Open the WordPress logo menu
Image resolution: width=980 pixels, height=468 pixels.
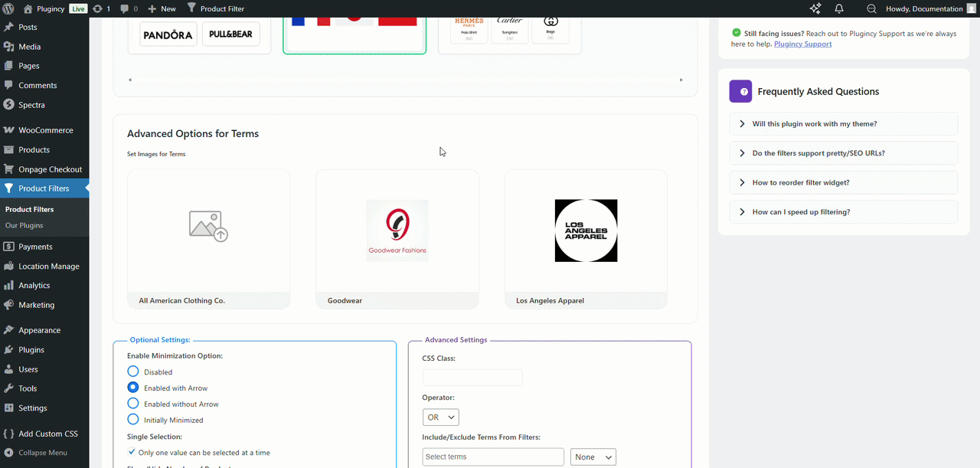click(9, 8)
